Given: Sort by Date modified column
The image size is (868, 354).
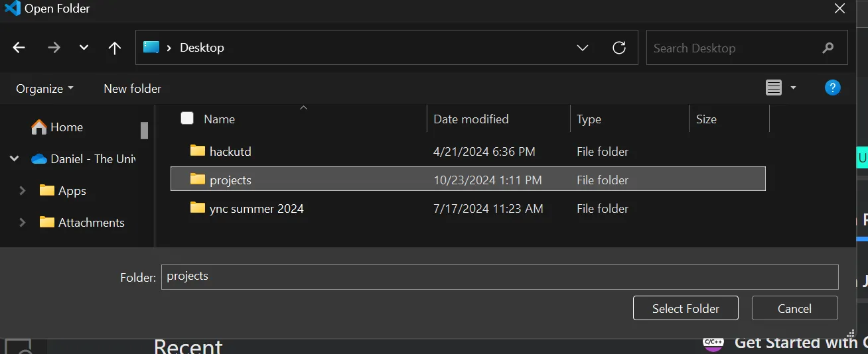Looking at the screenshot, I should tap(471, 119).
